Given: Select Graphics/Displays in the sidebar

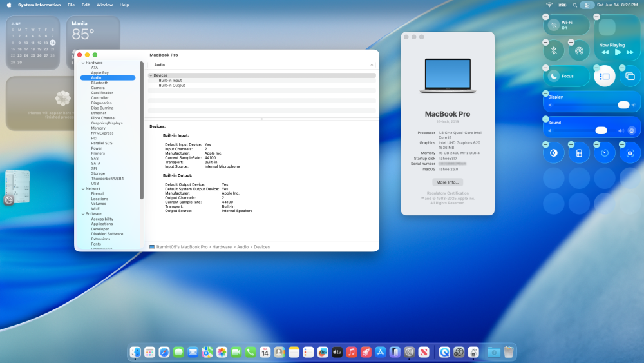Looking at the screenshot, I should [107, 123].
